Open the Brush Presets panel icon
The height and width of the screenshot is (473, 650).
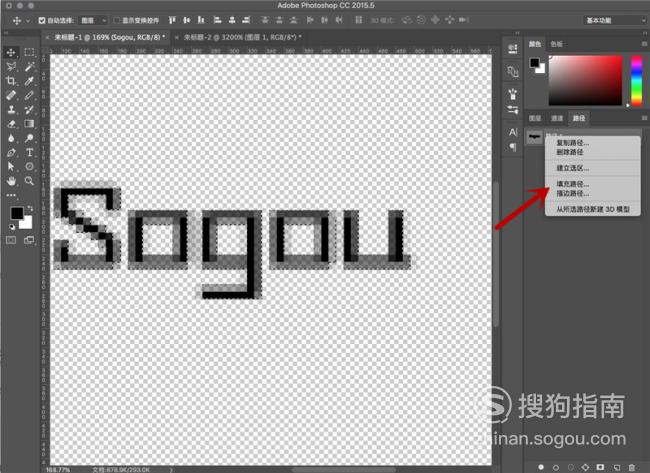point(513,94)
